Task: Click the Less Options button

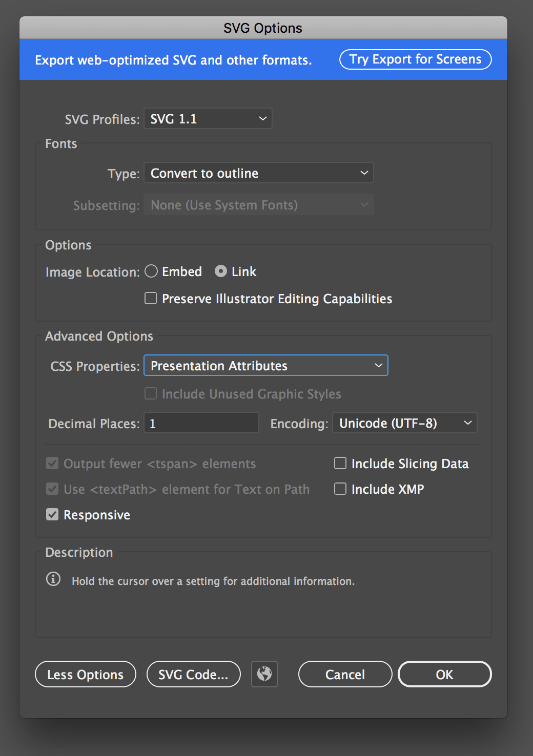Action: point(85,674)
